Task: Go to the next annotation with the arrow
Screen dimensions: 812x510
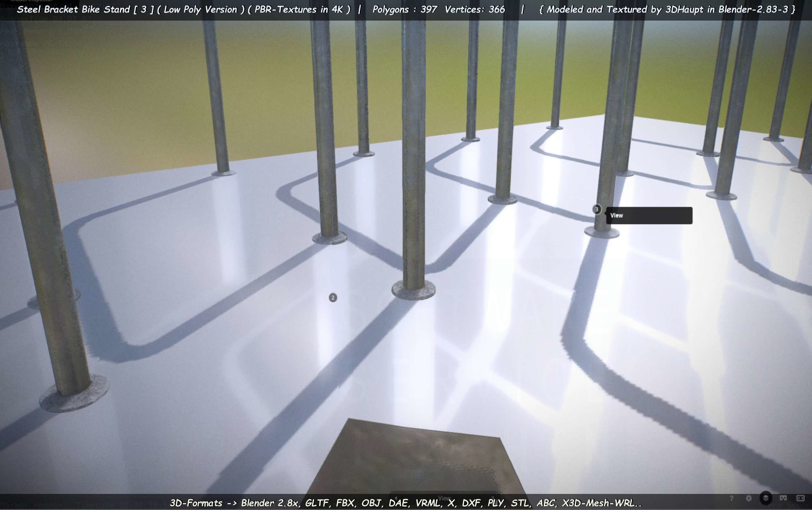Action: pos(493,498)
